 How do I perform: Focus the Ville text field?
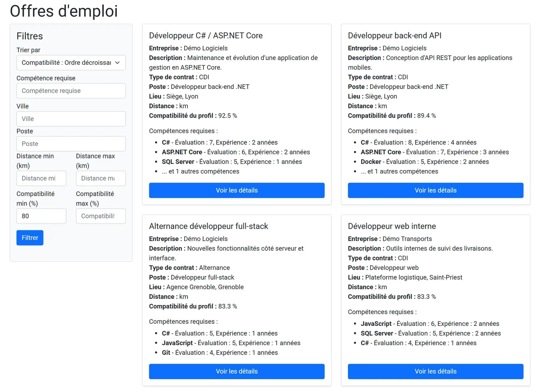tap(71, 119)
